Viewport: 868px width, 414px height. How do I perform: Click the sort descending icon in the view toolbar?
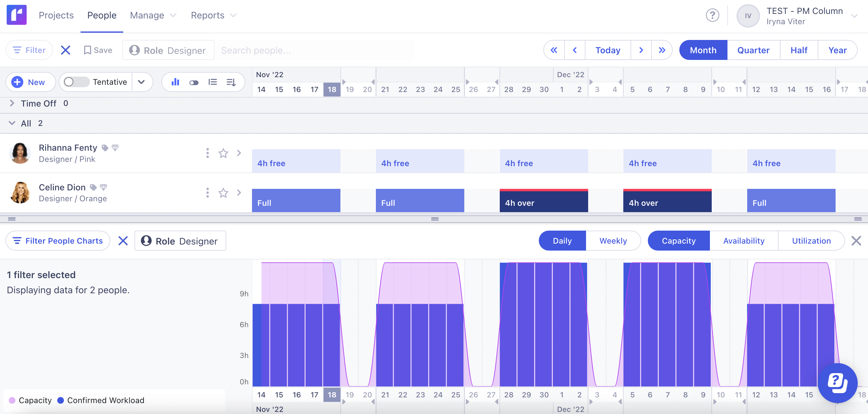(x=231, y=82)
